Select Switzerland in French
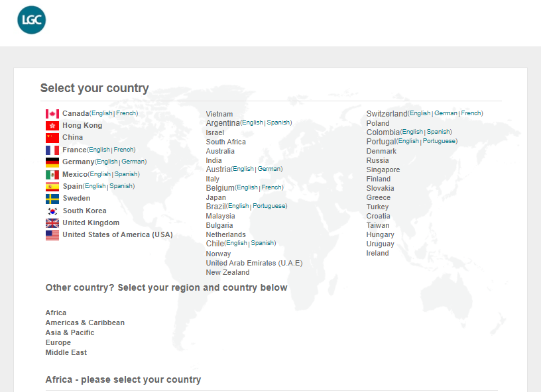Viewport: 541px width, 392px height. (471, 113)
